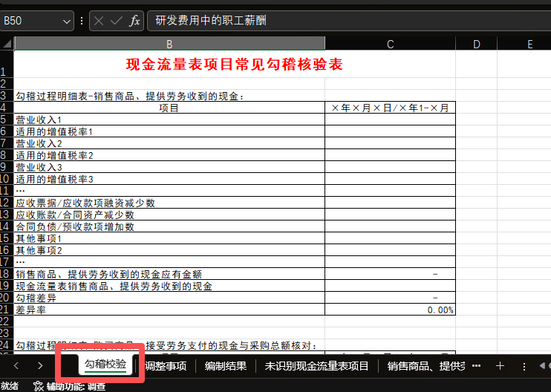Switch to the 未识别现金流量表项目 sheet tab
This screenshot has width=551, height=392.
point(316,366)
